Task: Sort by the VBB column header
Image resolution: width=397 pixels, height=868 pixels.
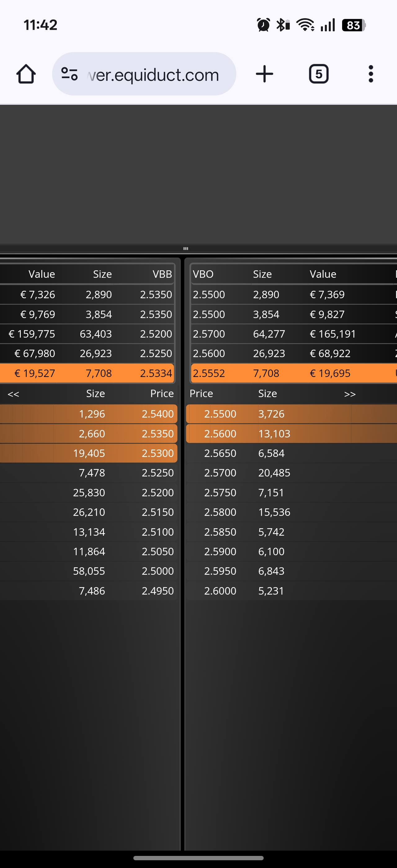Action: pos(162,274)
